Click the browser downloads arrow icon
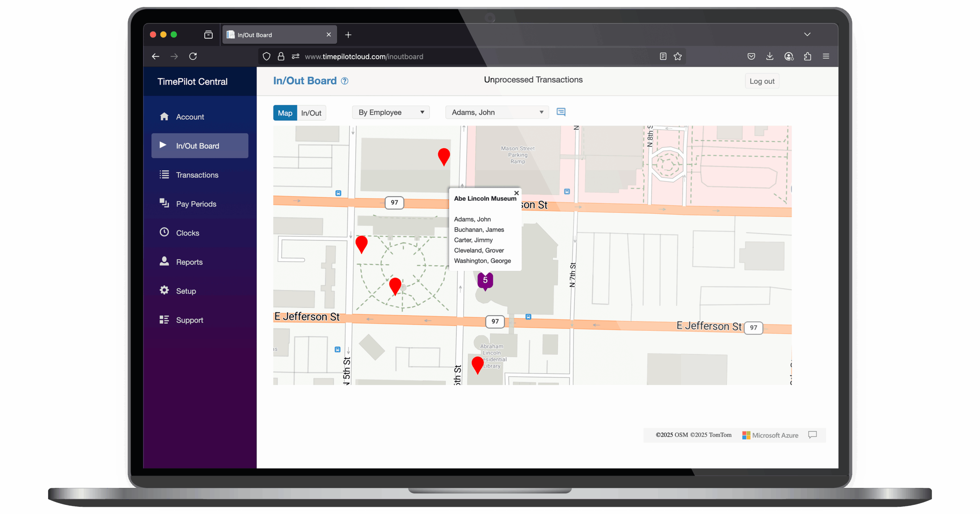This screenshot has width=980, height=514. point(769,56)
